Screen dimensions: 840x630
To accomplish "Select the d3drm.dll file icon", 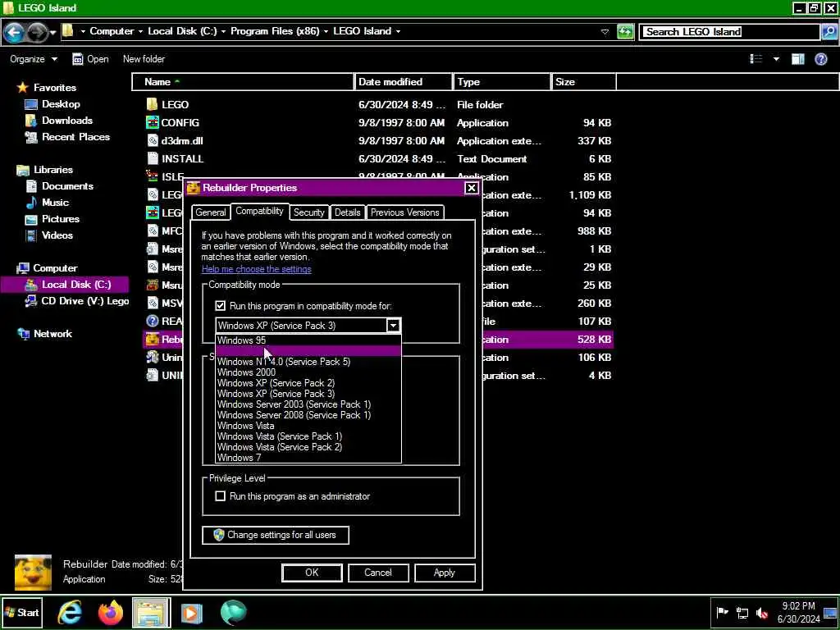I will point(153,141).
